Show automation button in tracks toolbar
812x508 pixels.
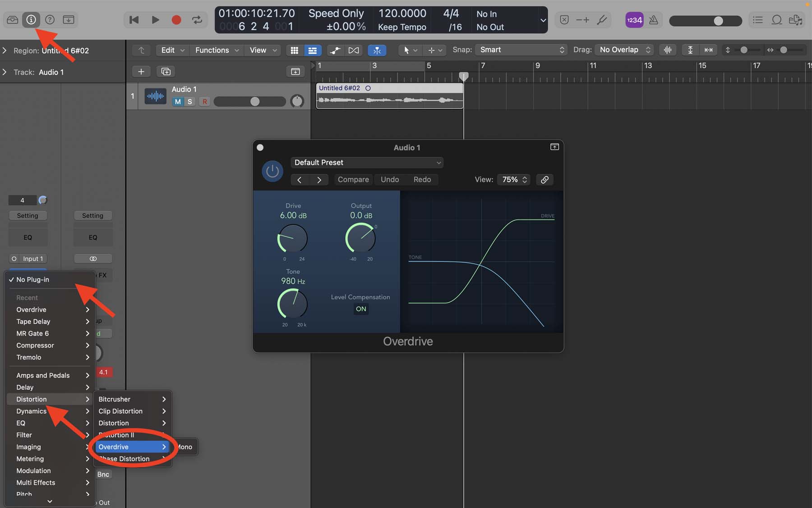click(x=335, y=50)
